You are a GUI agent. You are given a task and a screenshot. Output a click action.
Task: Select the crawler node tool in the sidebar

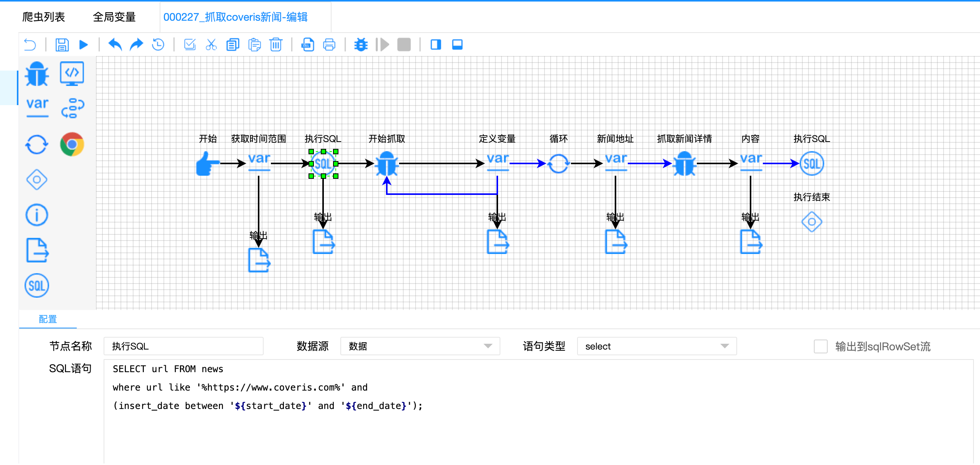click(36, 74)
